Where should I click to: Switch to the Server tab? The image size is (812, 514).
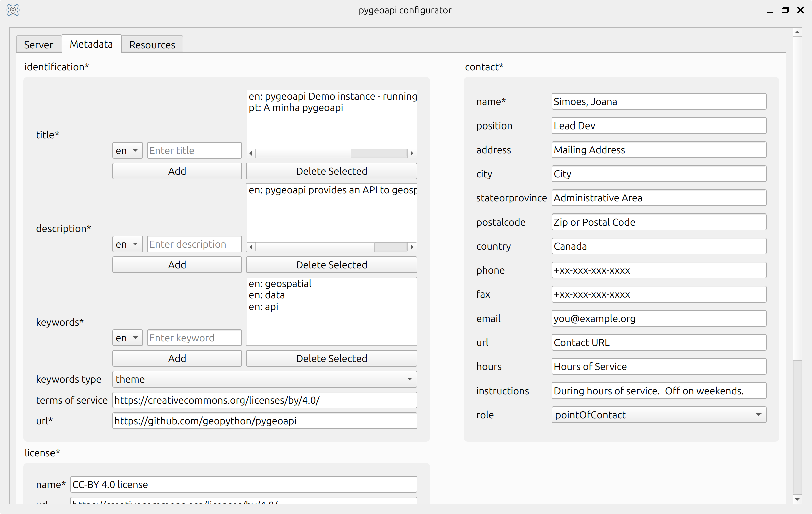click(38, 45)
